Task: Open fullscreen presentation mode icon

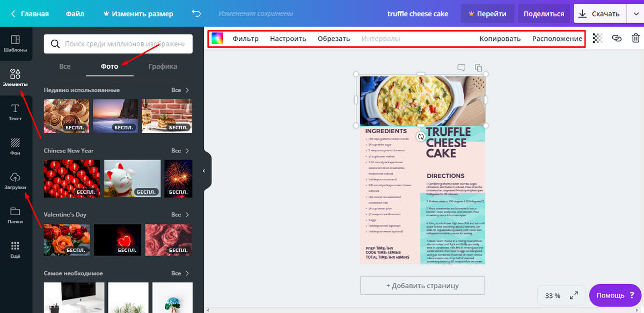Action: 574,295
